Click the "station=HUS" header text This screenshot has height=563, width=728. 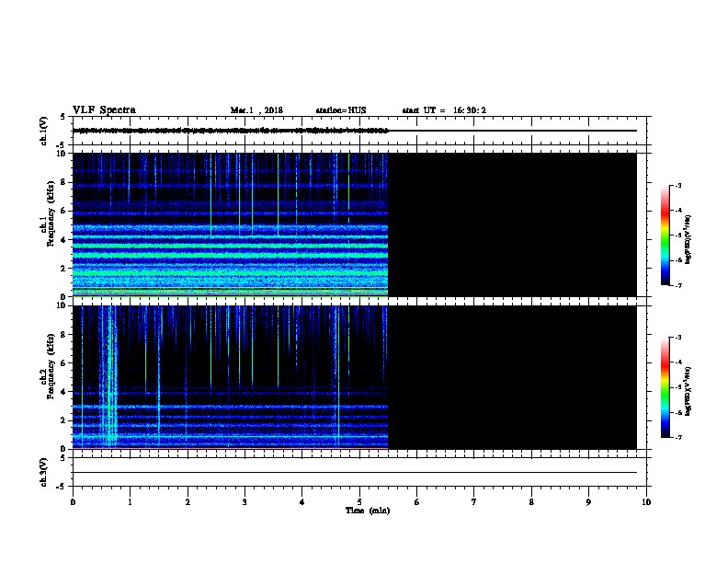[341, 110]
